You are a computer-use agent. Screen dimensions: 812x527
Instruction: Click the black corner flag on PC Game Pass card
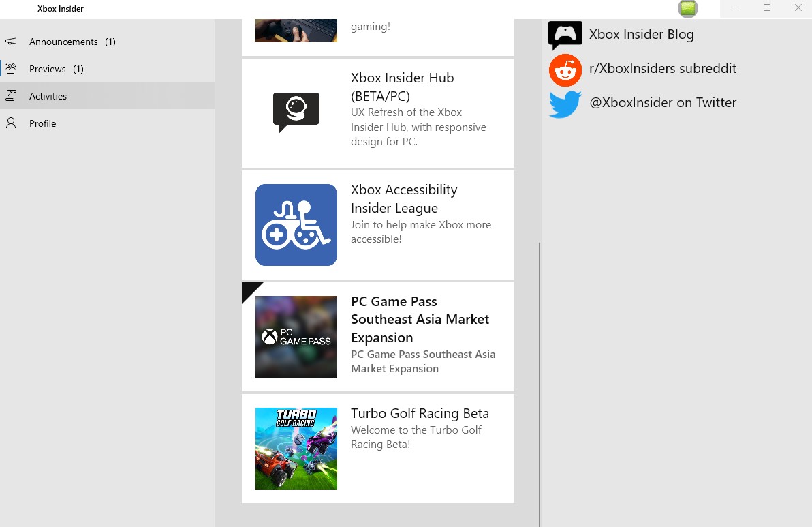(249, 290)
